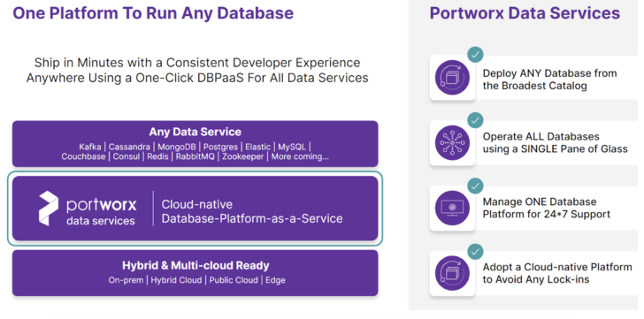This screenshot has height=319, width=644.
Task: Click checkmark badge above Operate ALL Databases
Action: coord(475,120)
